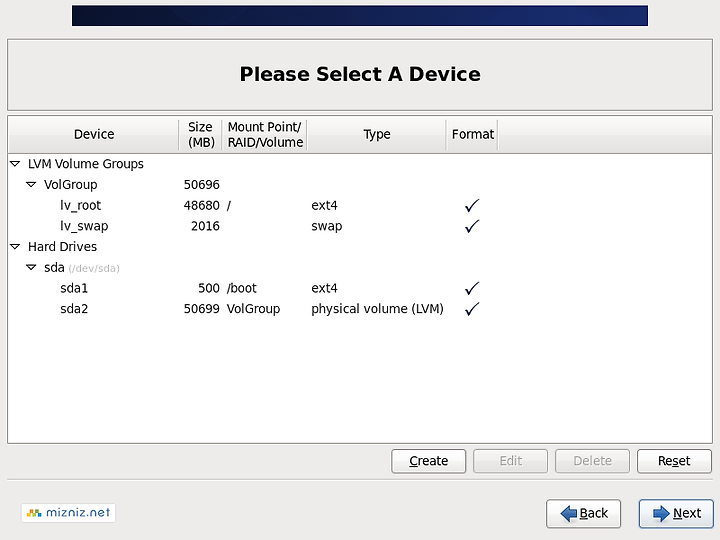Click the mizniz.net logo

point(68,512)
